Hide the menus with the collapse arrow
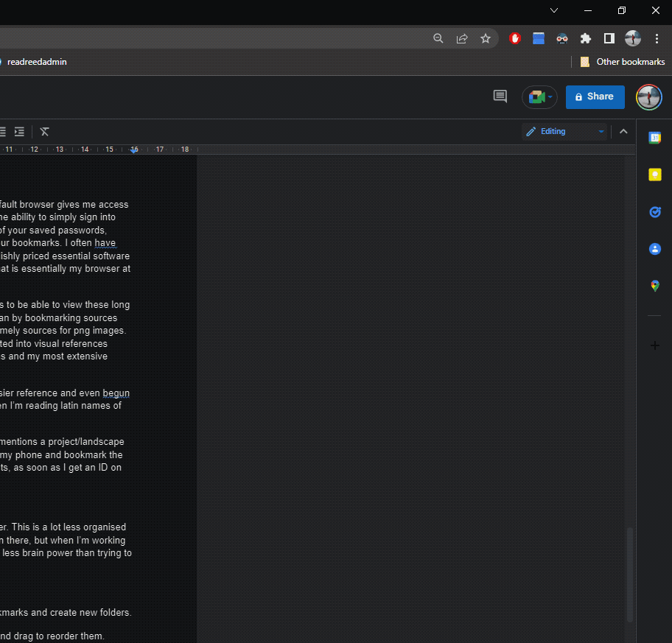This screenshot has width=672, height=643. click(623, 132)
